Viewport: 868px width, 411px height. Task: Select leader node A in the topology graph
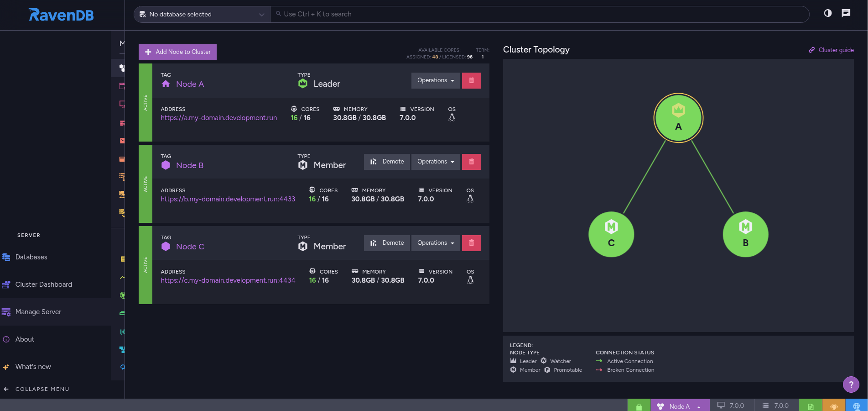point(678,118)
